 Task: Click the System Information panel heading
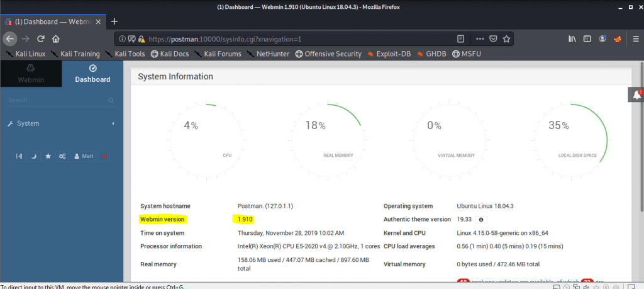click(x=175, y=76)
